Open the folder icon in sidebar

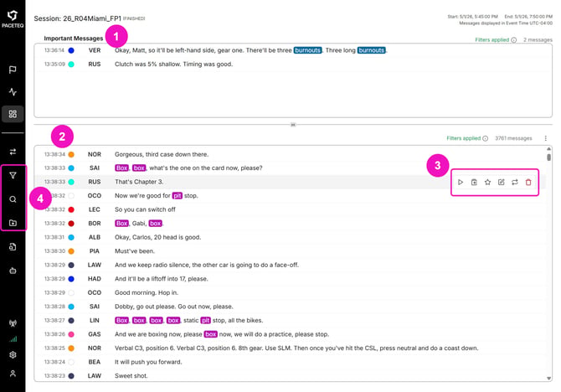point(13,223)
